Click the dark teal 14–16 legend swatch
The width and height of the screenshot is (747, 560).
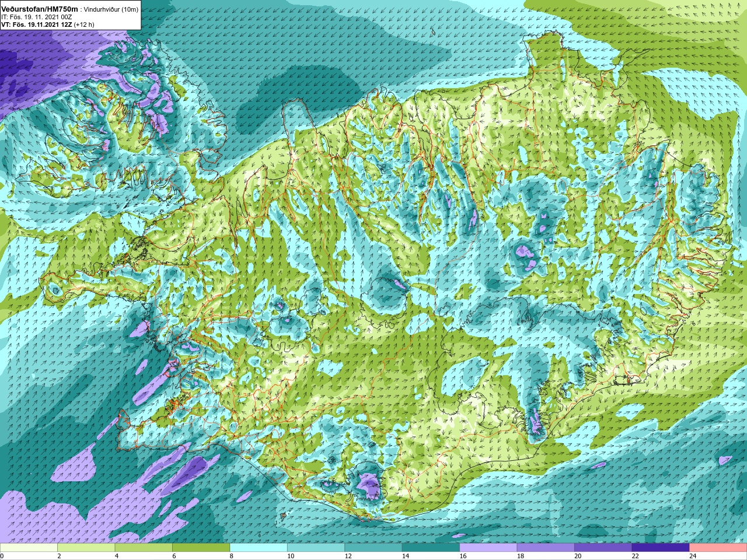tap(431, 548)
